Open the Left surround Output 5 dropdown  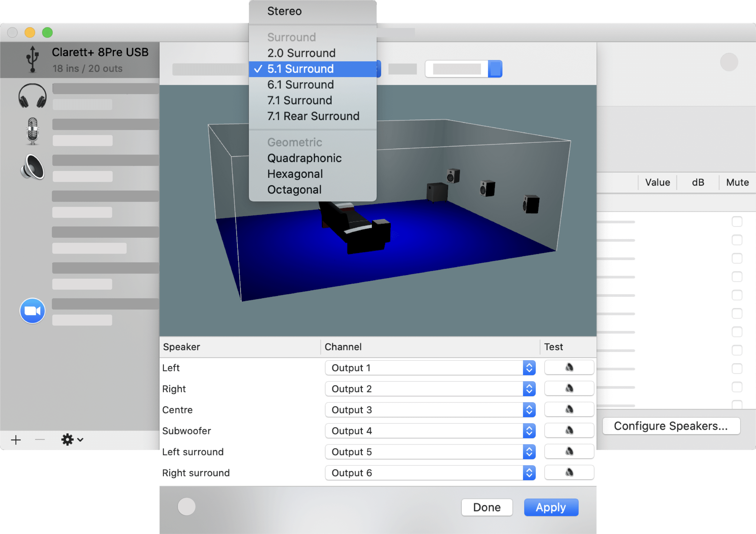point(430,452)
